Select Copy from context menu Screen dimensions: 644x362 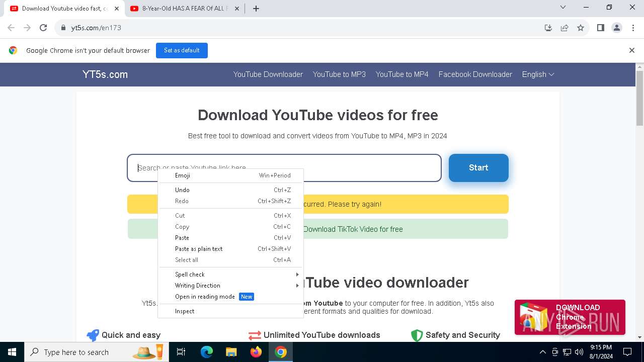coord(231,227)
